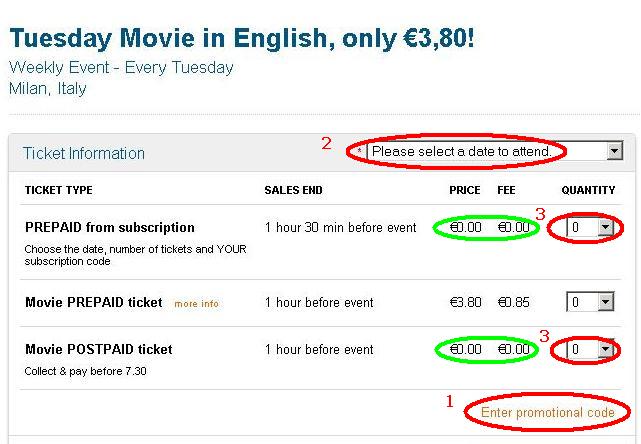
Task: Click arrow on Movie POSTPAID ticket quantity
Action: [x=606, y=349]
